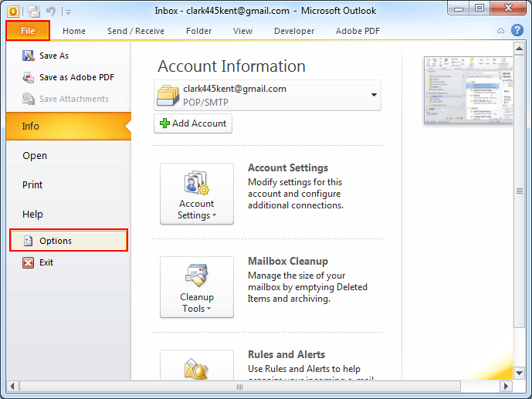Click the Account Settings people gear icon
Viewport: 532px width, 399px height.
pyautogui.click(x=197, y=183)
